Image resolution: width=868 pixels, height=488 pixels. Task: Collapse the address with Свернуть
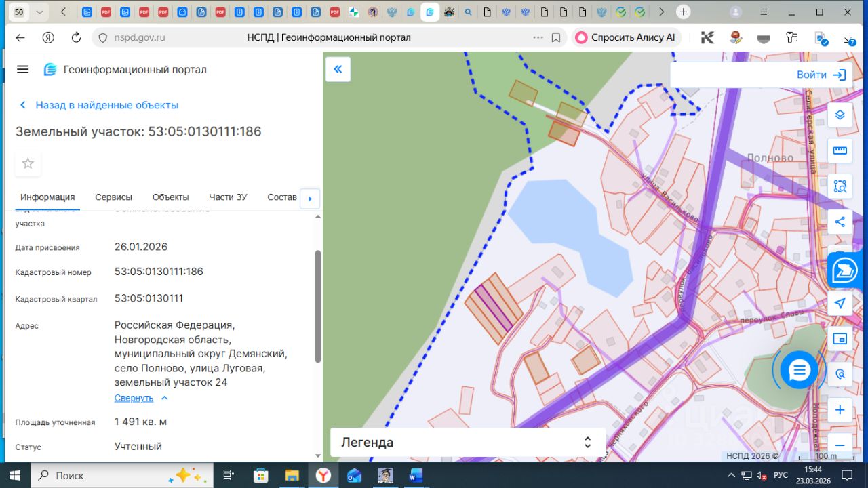click(x=134, y=398)
